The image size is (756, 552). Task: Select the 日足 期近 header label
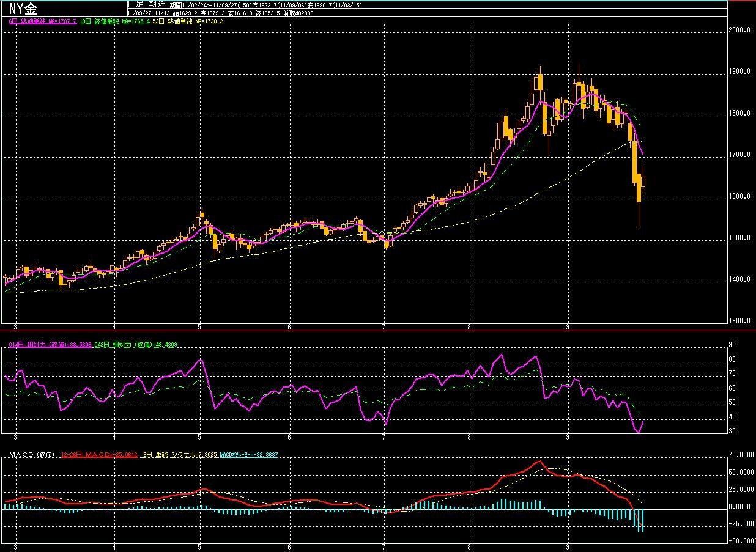tap(146, 5)
